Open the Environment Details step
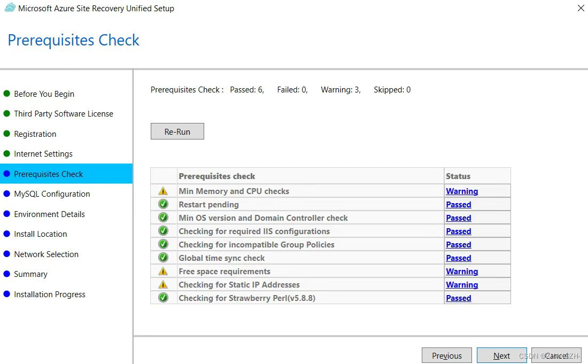The image size is (588, 364). tap(49, 214)
